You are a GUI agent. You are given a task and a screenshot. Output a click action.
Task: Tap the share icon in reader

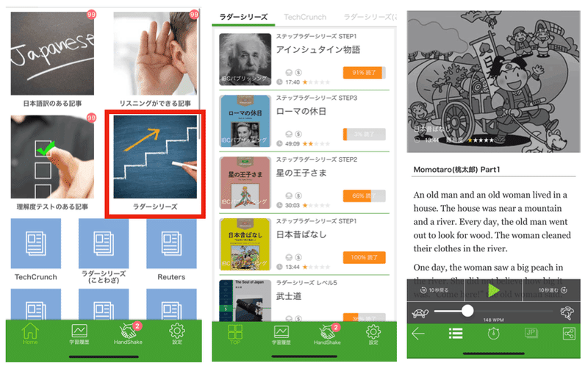tap(569, 333)
